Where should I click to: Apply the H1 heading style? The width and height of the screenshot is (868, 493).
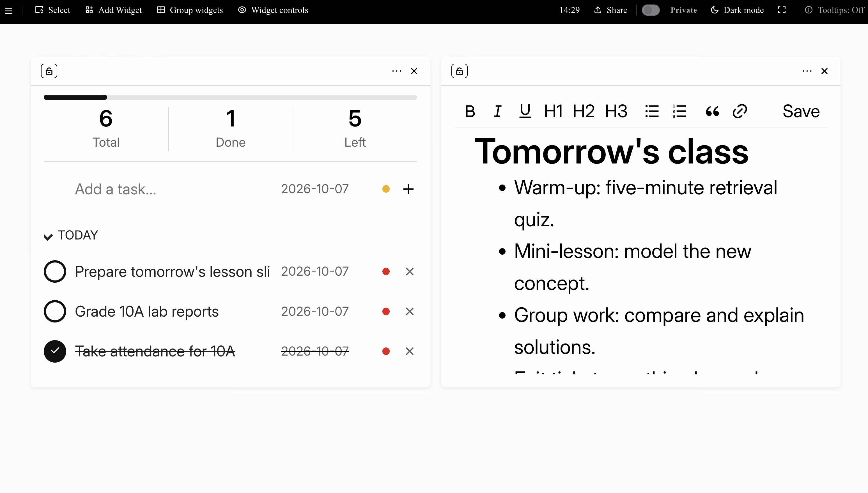[x=553, y=111]
